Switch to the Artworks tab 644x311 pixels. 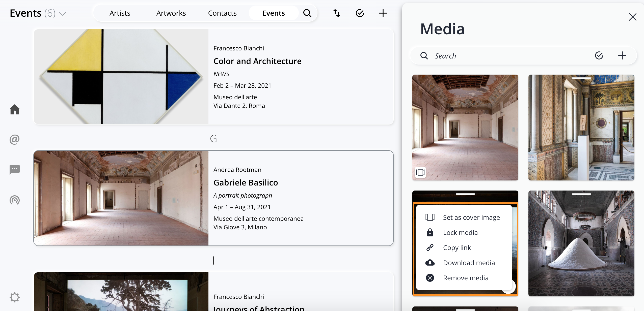[171, 13]
